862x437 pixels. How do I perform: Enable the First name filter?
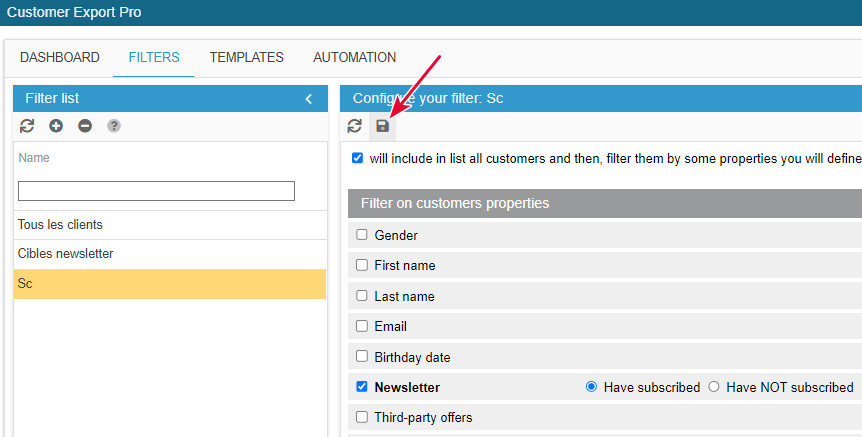point(362,265)
